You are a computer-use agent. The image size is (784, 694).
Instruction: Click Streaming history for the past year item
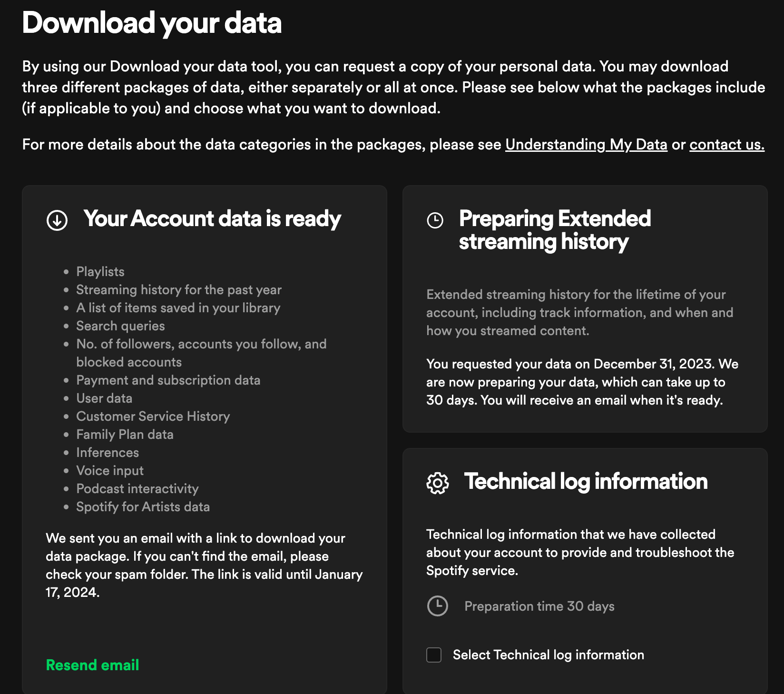click(179, 290)
